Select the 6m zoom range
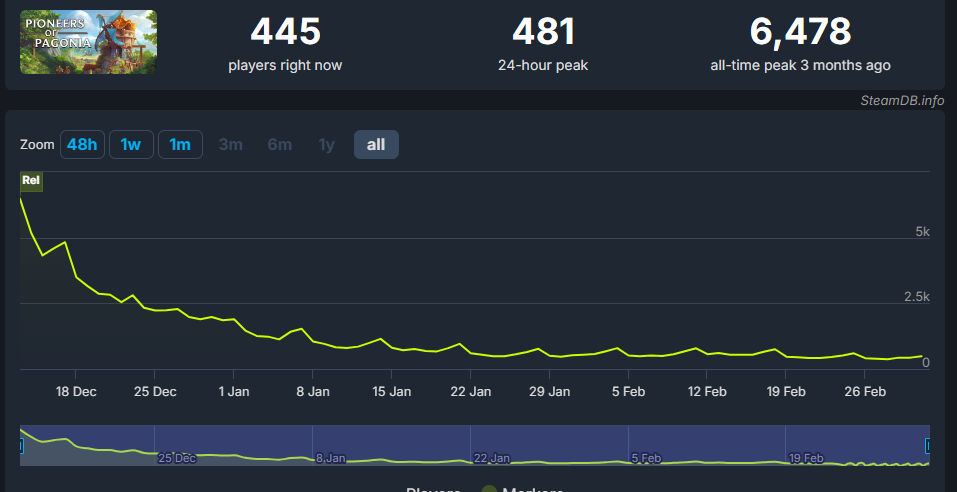957x492 pixels. point(280,145)
